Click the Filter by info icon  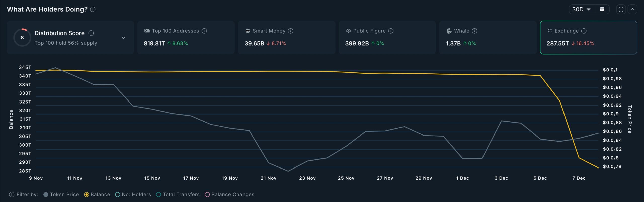(x=12, y=195)
